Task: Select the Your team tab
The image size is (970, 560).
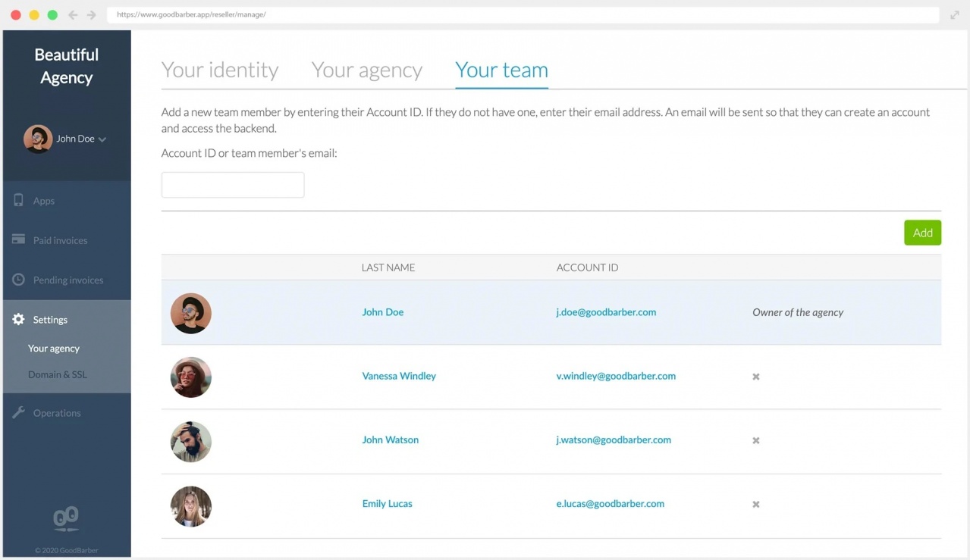Action: pos(501,70)
